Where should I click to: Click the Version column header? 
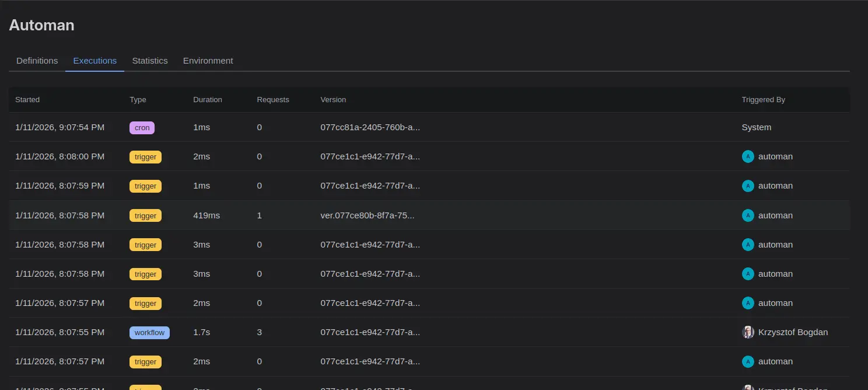coord(333,100)
